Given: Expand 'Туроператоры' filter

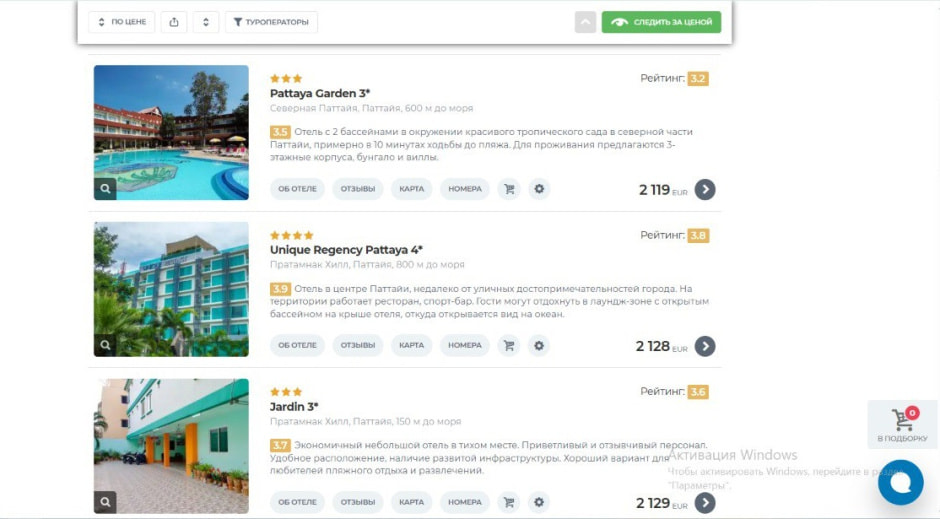Looking at the screenshot, I should point(271,22).
